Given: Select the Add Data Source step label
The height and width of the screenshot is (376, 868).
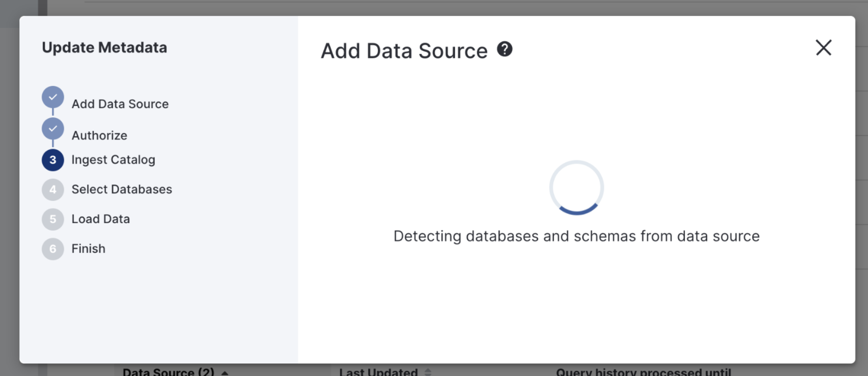Looking at the screenshot, I should pyautogui.click(x=120, y=104).
